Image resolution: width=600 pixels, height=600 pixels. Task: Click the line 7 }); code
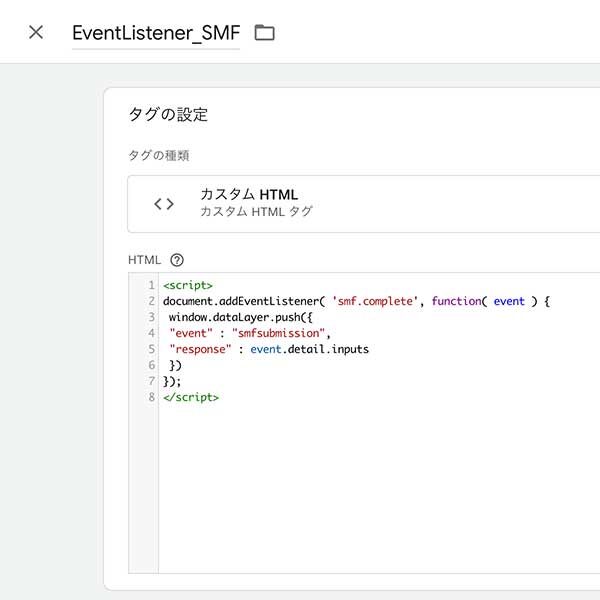[172, 382]
